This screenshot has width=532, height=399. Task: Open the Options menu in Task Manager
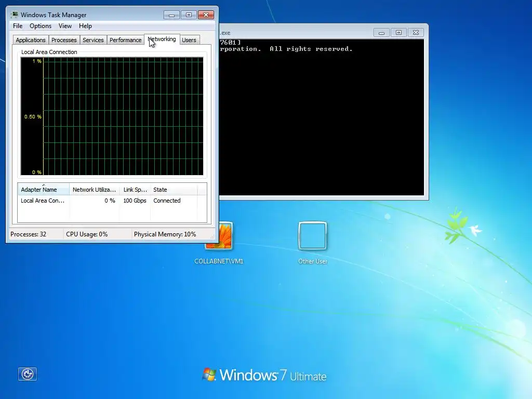pos(41,26)
